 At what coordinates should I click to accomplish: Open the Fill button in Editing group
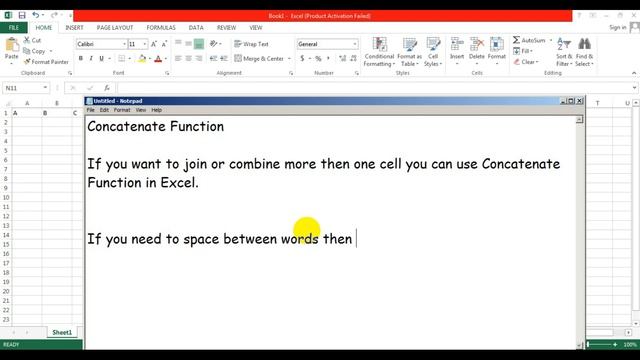click(523, 51)
